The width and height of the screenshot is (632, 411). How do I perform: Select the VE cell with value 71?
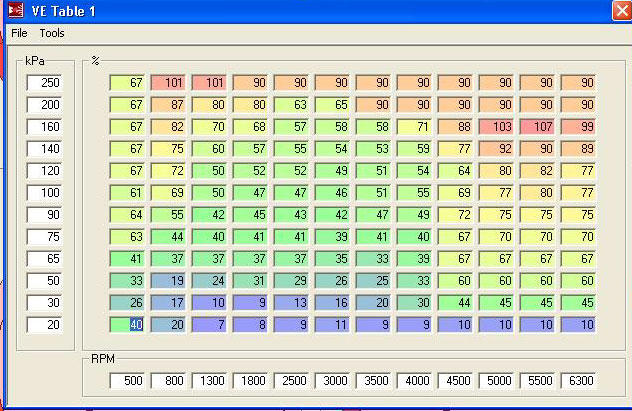point(414,127)
